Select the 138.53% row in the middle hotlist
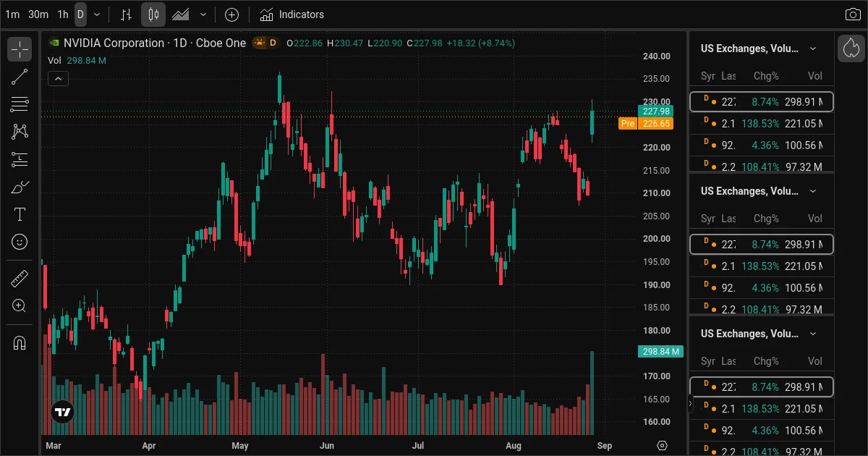The image size is (868, 456). (762, 266)
